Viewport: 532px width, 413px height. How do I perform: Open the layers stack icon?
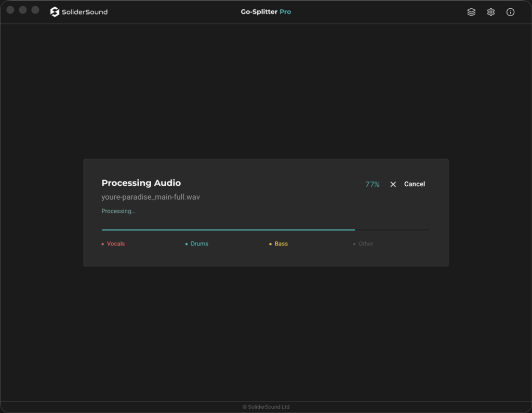[471, 12]
